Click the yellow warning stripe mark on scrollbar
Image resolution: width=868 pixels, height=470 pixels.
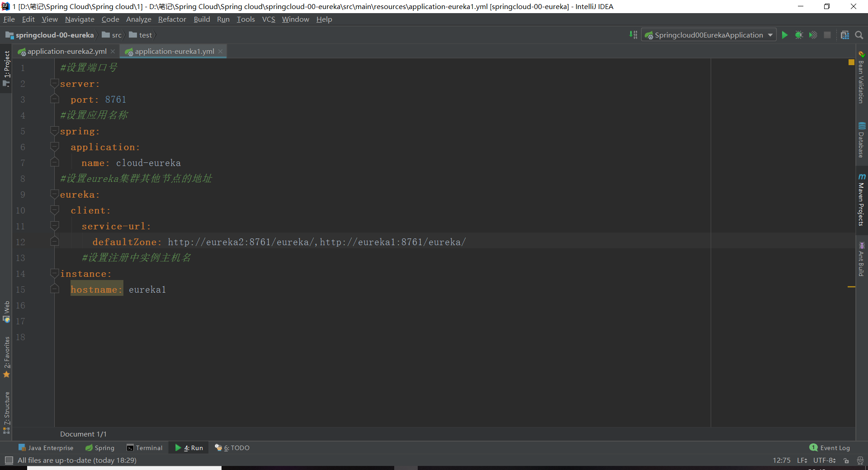tap(851, 287)
